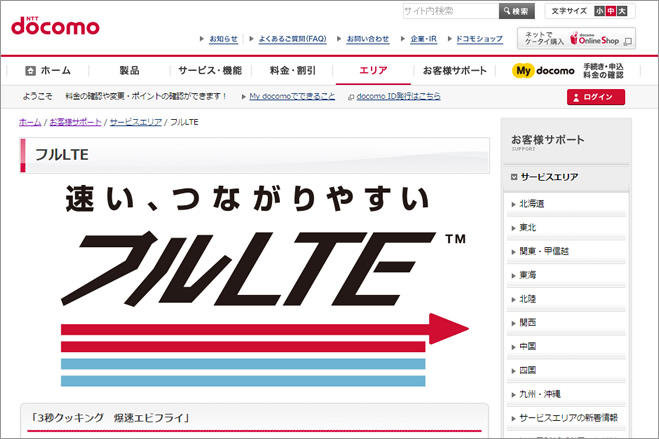Click arrow icon before ドコモショップ
The image size is (659, 439).
pyautogui.click(x=450, y=39)
